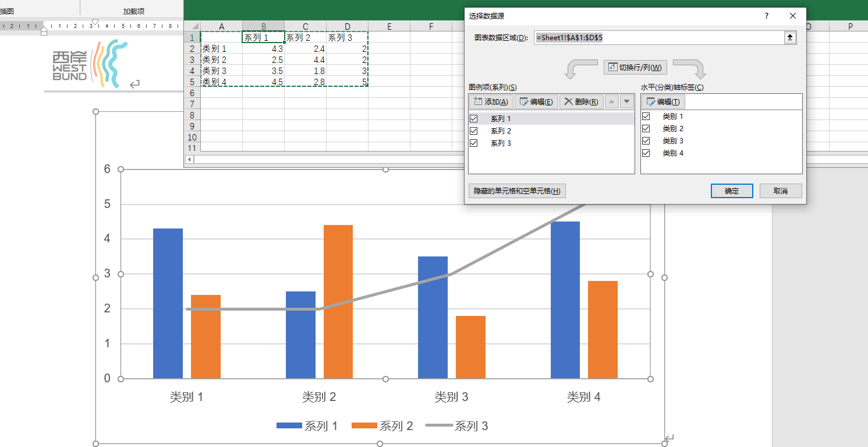This screenshot has width=868, height=447.
Task: Click chart axis label 类别 3
Action: 451,397
